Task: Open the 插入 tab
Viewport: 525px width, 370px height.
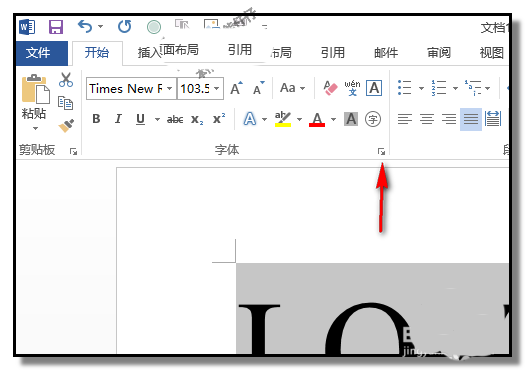Action: (149, 53)
